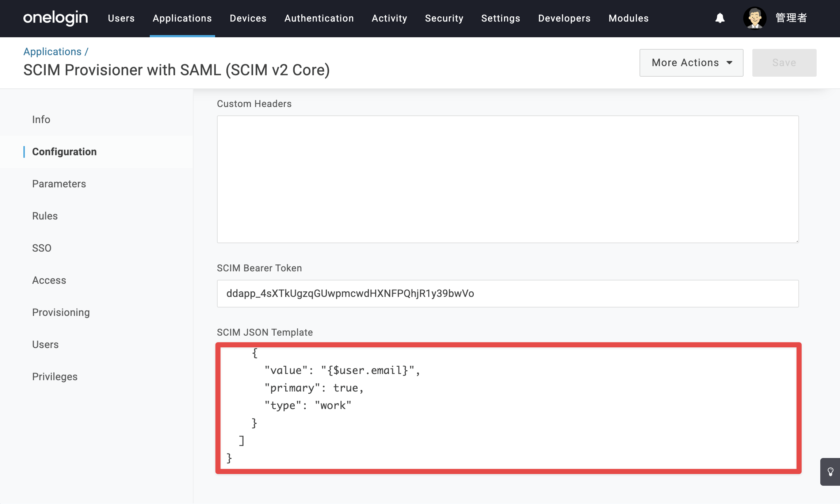Grab the Custom Headers resize handle
The height and width of the screenshot is (504, 840).
(797, 241)
